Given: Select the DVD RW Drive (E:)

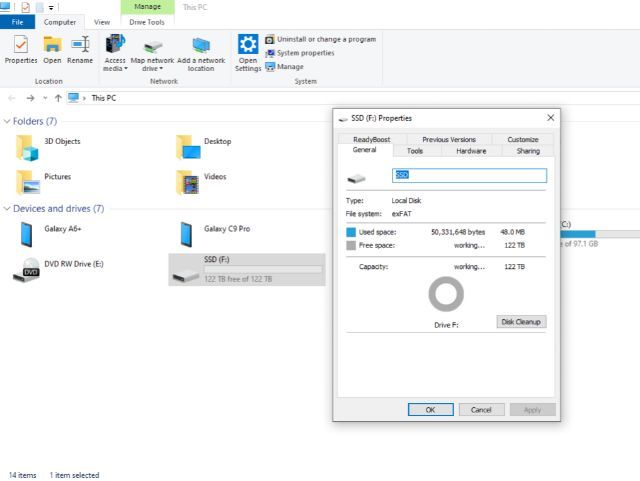Looking at the screenshot, I should tap(58, 270).
